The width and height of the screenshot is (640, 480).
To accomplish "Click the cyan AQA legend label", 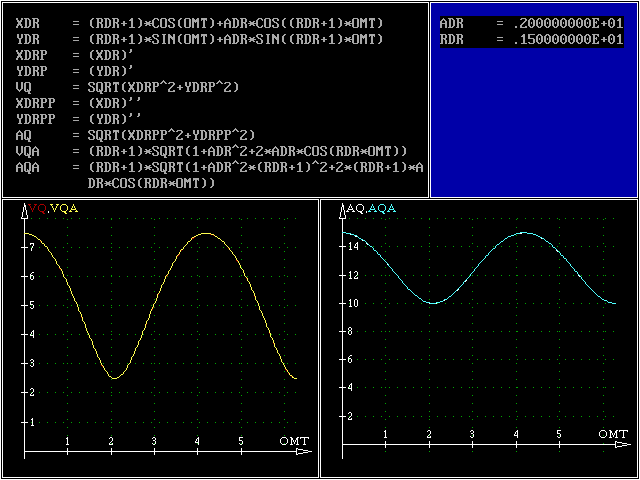I will (x=383, y=209).
